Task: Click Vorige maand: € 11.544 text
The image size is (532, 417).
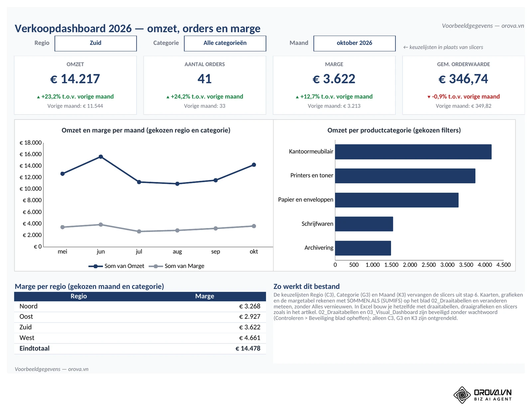Action: [75, 106]
